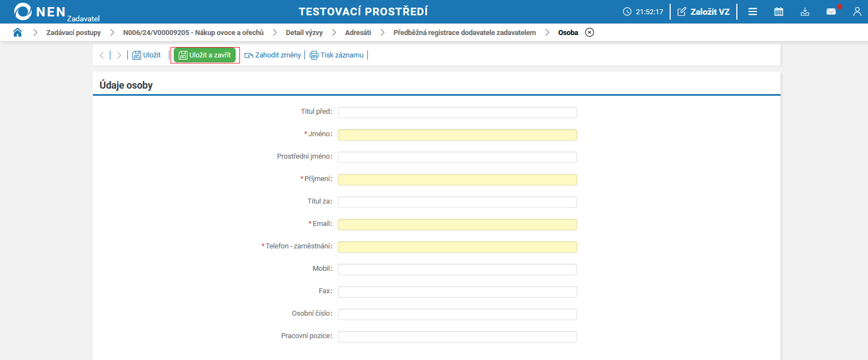Open Detail výzvy from the breadcrumb trail

coord(304,32)
